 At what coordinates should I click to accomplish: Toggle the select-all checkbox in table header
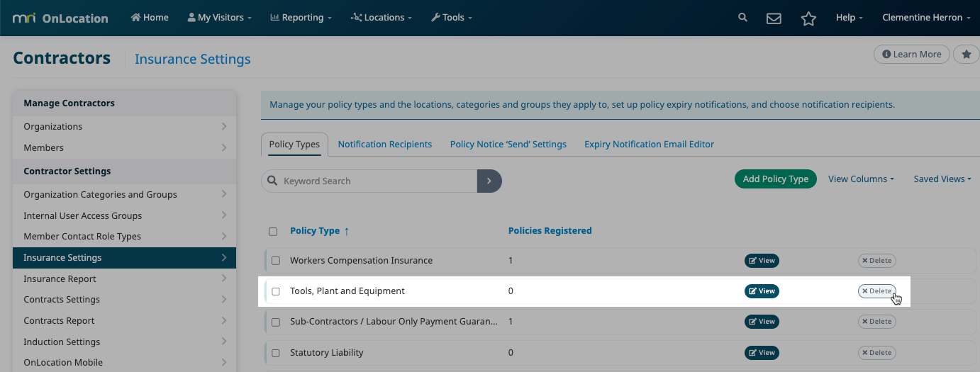pos(273,231)
